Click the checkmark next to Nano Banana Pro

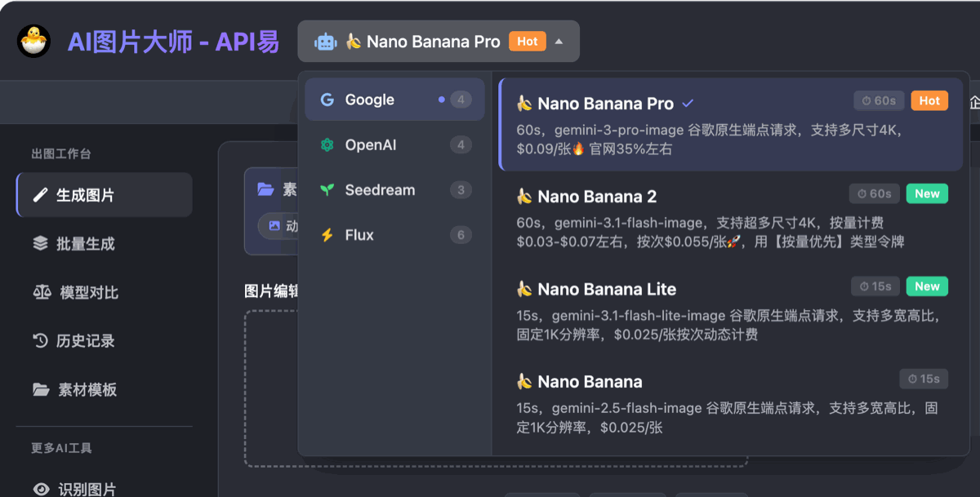[x=688, y=104]
